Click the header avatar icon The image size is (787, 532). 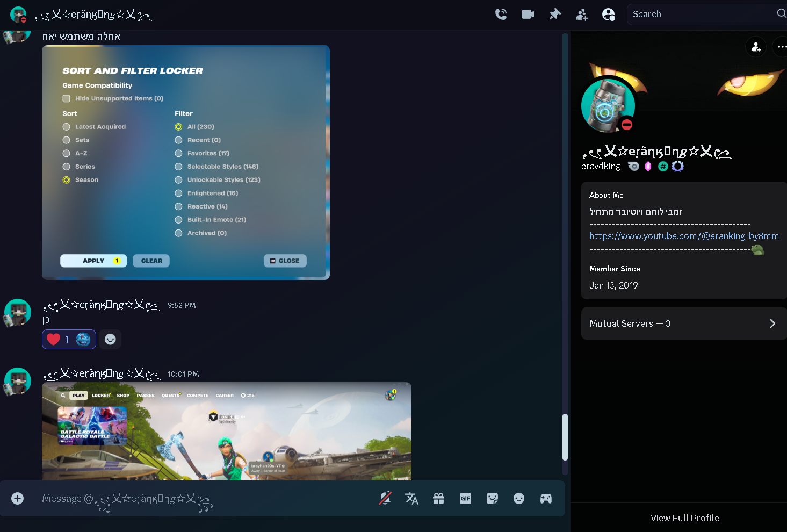19,15
